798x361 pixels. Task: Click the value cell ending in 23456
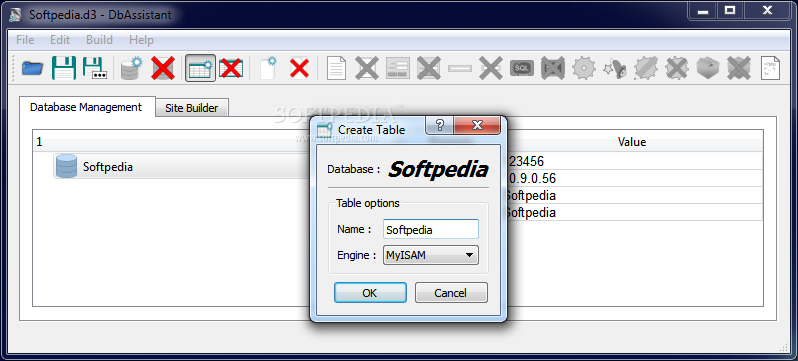pyautogui.click(x=635, y=161)
